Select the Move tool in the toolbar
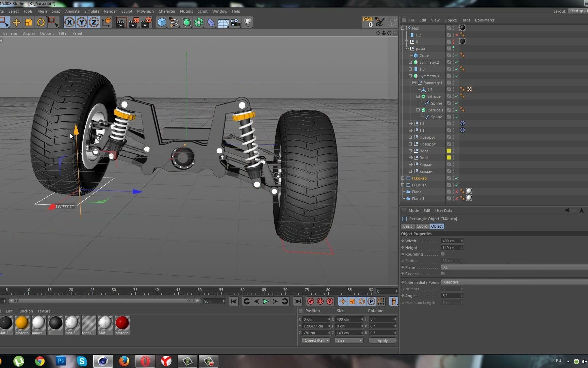Image resolution: width=588 pixels, height=368 pixels. pyautogui.click(x=16, y=22)
